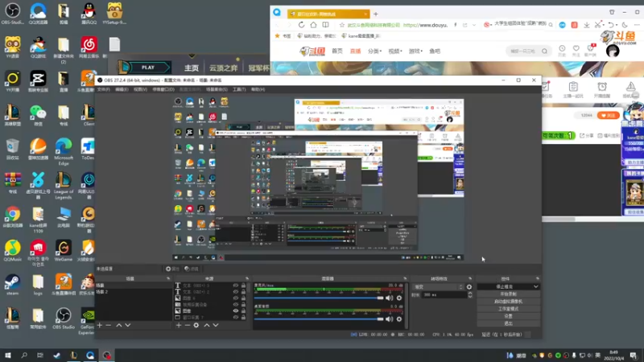This screenshot has height=362, width=644.
Task: Switch to Douyu 直播 nav tab
Action: point(355,51)
